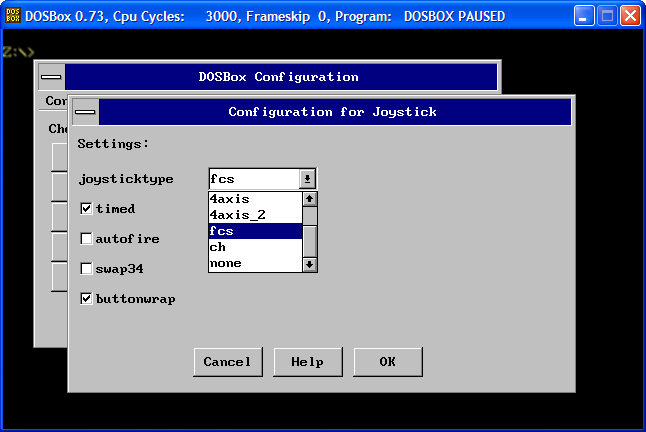Click the Cancel button
Viewport: 646px width, 432px height.
tap(228, 362)
